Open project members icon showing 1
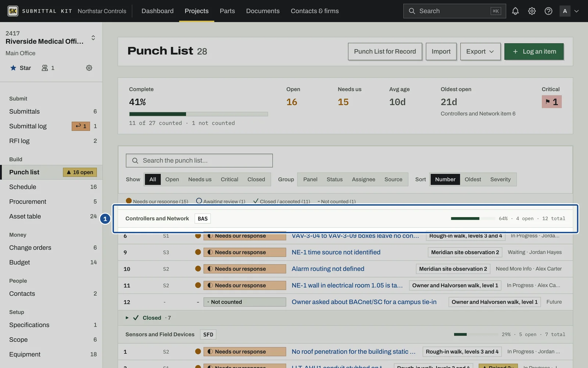 48,68
